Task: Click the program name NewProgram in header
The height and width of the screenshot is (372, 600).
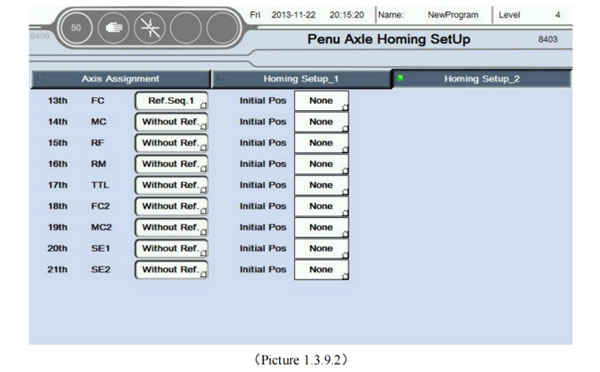Action: click(x=453, y=15)
